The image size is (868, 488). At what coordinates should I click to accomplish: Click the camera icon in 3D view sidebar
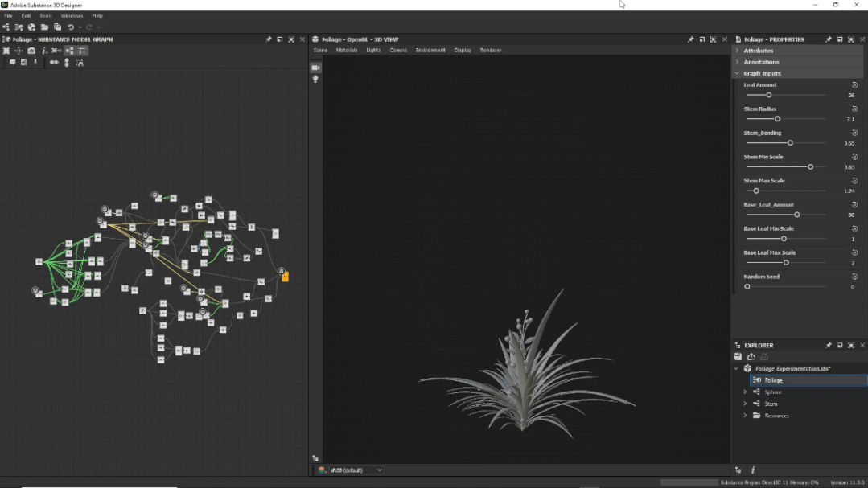pos(315,68)
